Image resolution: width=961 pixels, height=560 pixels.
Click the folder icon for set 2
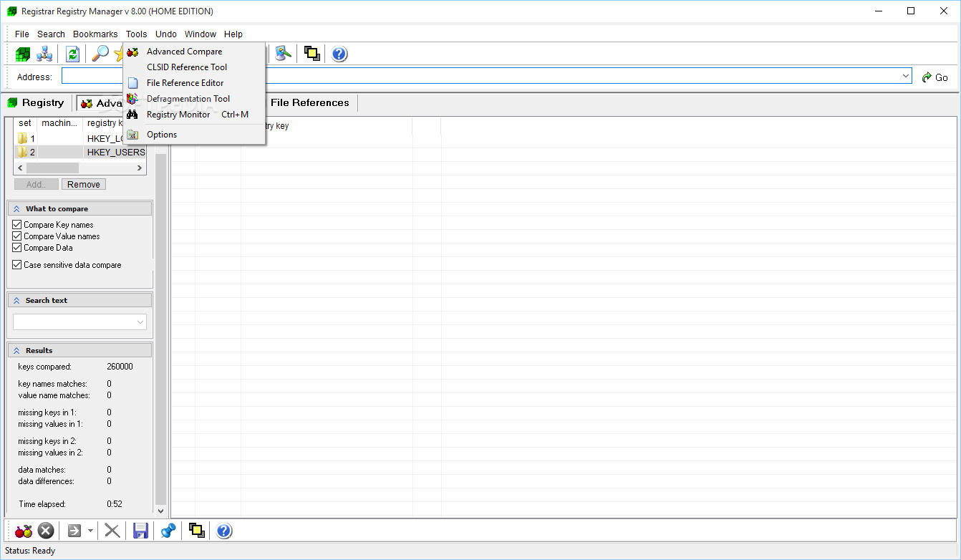(x=23, y=152)
